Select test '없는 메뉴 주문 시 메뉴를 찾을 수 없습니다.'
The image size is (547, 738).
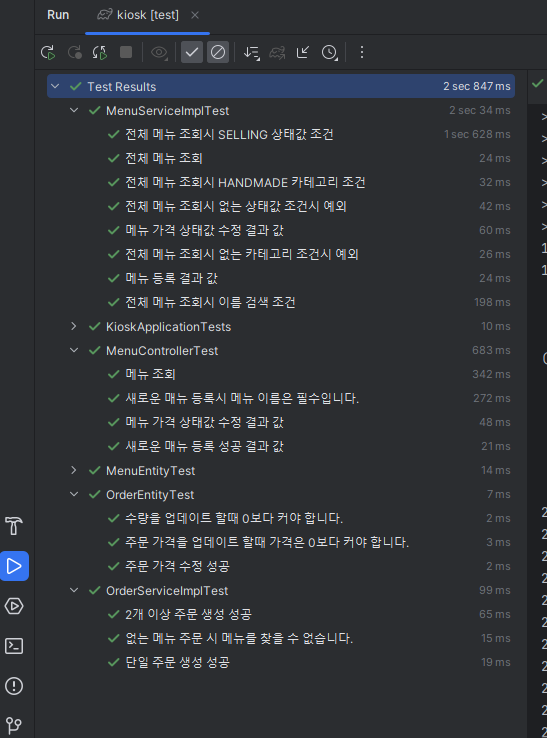281,639
